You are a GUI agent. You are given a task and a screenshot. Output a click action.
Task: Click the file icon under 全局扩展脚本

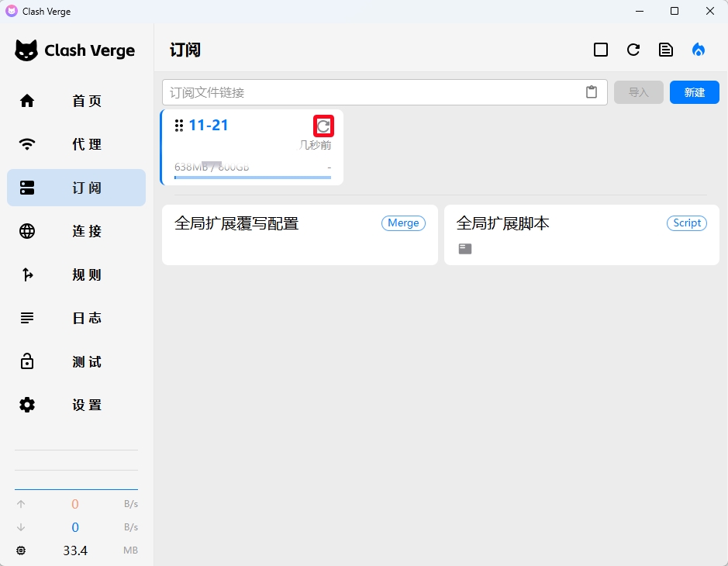(464, 249)
